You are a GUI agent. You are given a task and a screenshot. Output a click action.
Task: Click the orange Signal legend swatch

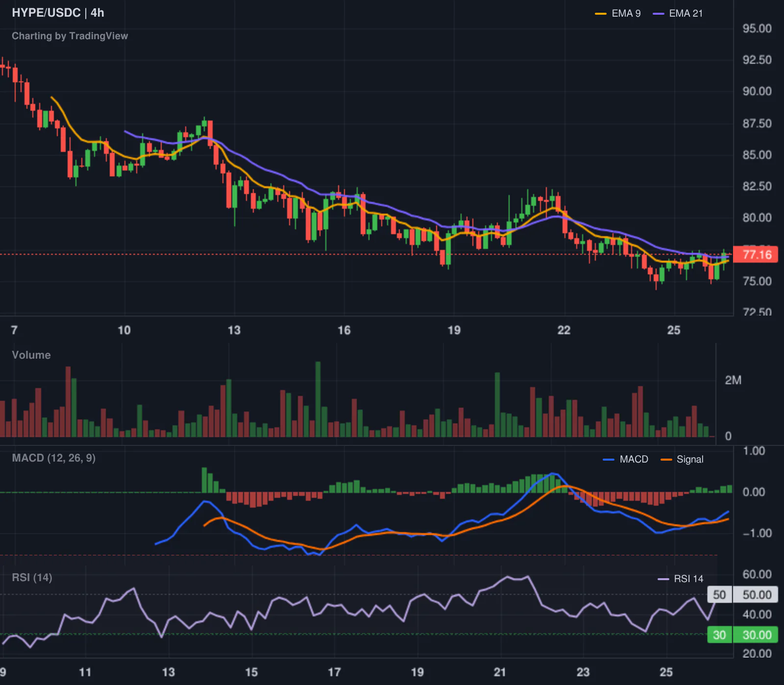666,460
